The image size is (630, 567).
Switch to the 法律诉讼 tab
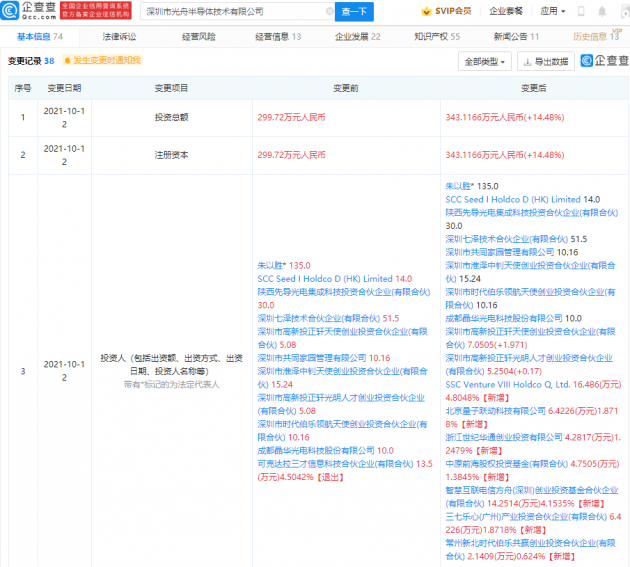[x=119, y=36]
